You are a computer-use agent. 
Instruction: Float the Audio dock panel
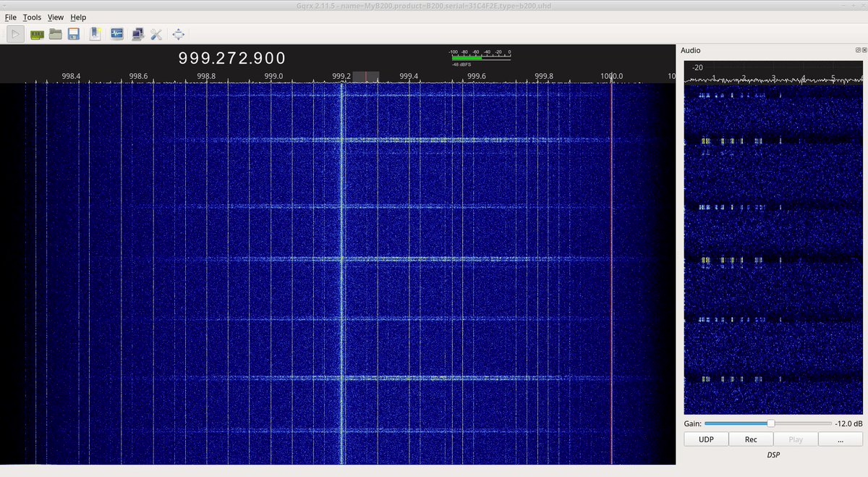[x=858, y=51]
